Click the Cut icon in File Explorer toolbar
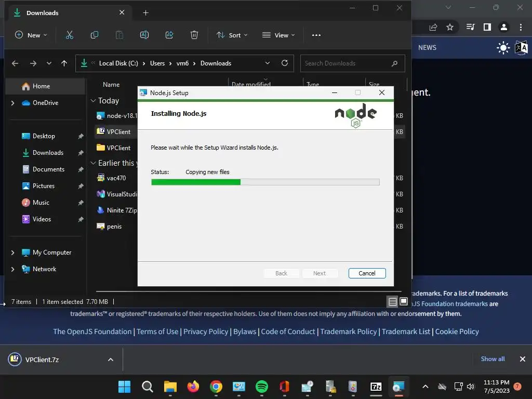 coord(70,35)
